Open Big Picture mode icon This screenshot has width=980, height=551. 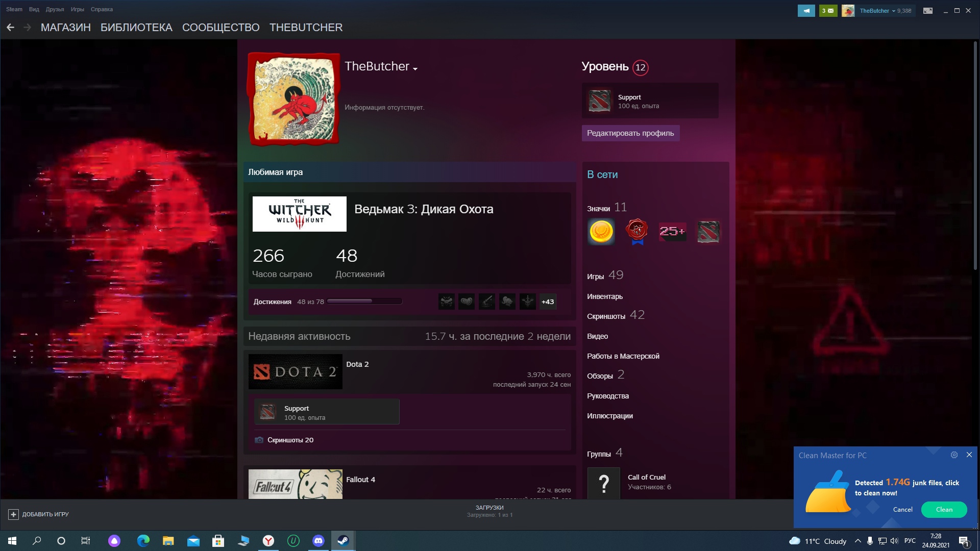pyautogui.click(x=928, y=11)
